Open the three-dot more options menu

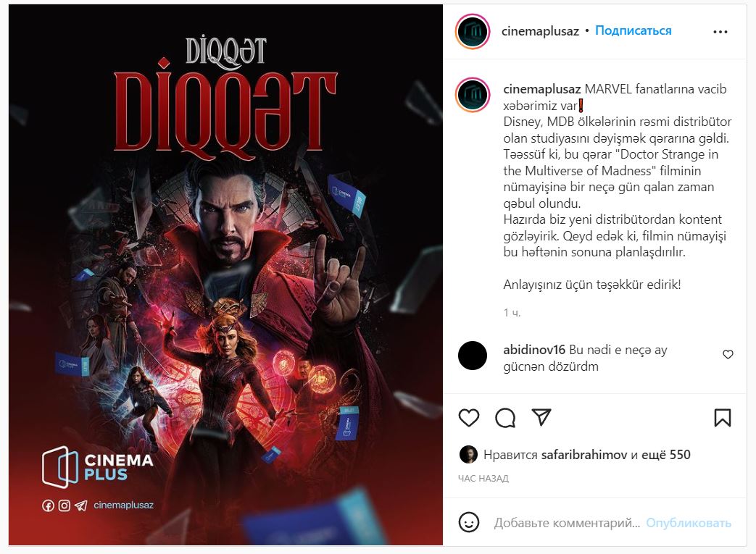click(x=720, y=32)
